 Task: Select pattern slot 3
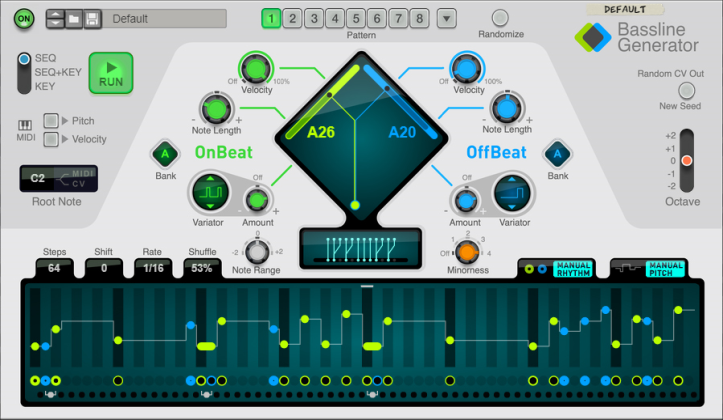[314, 18]
